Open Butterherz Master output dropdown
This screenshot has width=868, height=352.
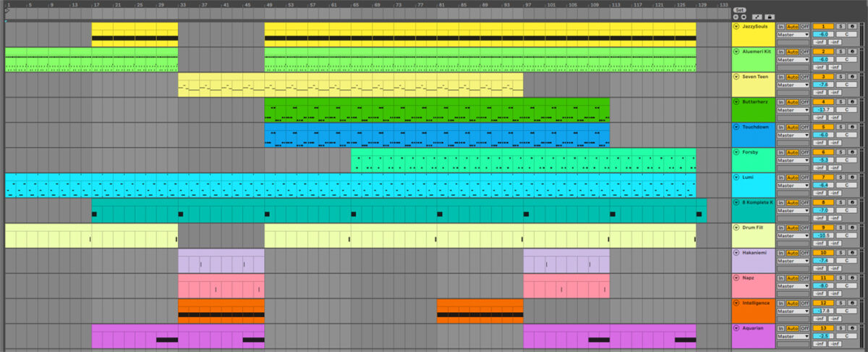[x=793, y=110]
